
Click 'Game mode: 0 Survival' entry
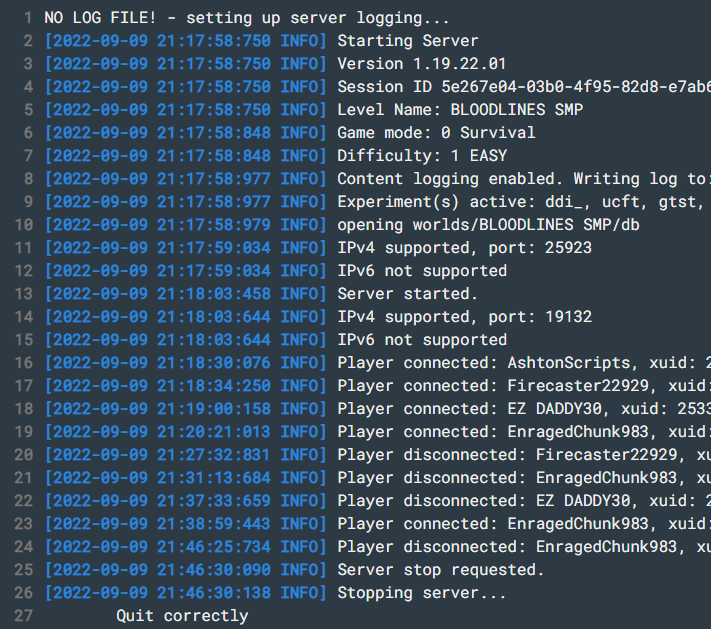[x=436, y=133]
